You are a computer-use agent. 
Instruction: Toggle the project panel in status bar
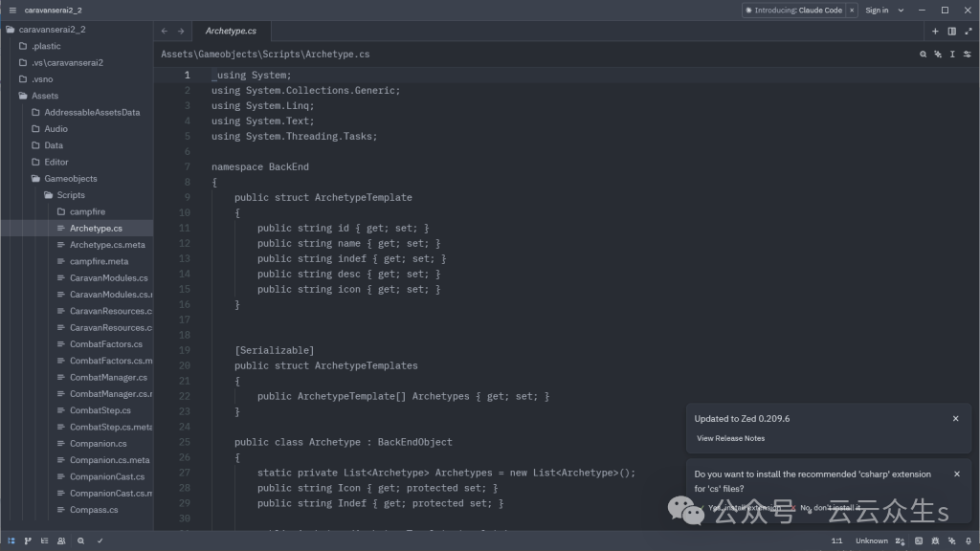[11, 541]
